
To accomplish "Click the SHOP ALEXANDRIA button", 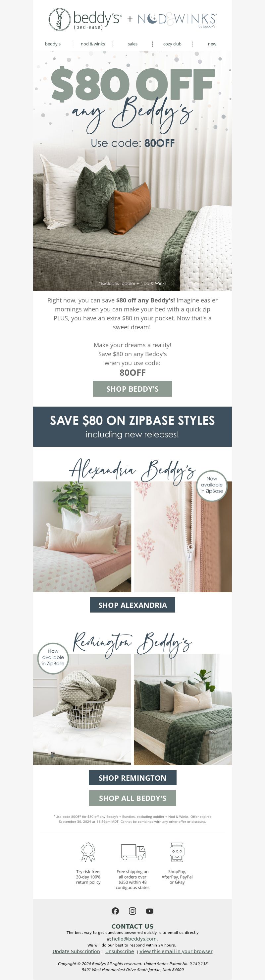I will point(132,605).
